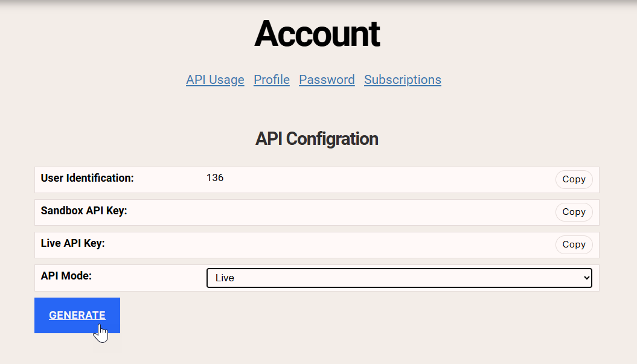Open the Password settings page
The height and width of the screenshot is (364, 637).
click(327, 79)
